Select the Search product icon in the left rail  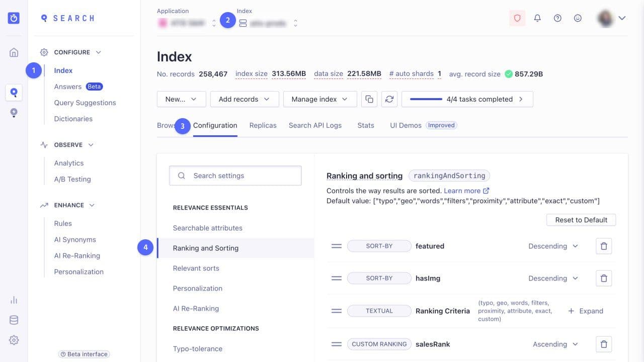point(14,93)
